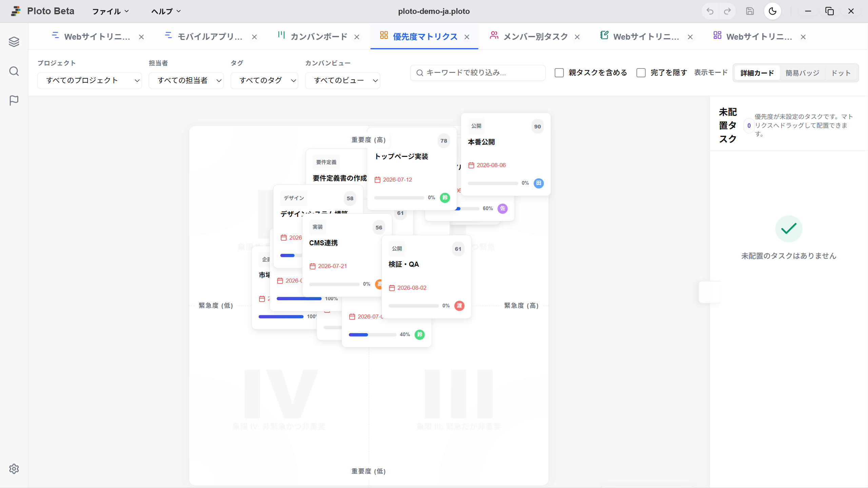The height and width of the screenshot is (488, 868).
Task: Click purple 佐 avatar next to 60%
Action: coord(502,208)
